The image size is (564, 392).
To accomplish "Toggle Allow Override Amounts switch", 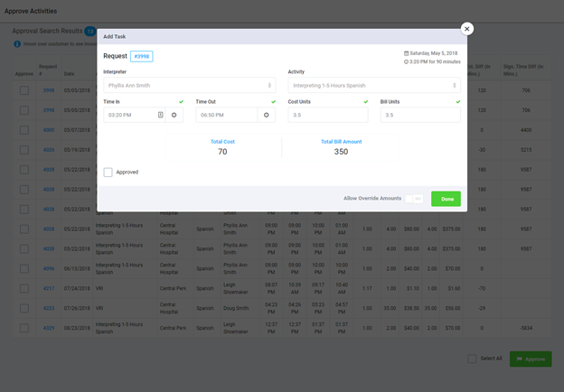I will pyautogui.click(x=414, y=199).
